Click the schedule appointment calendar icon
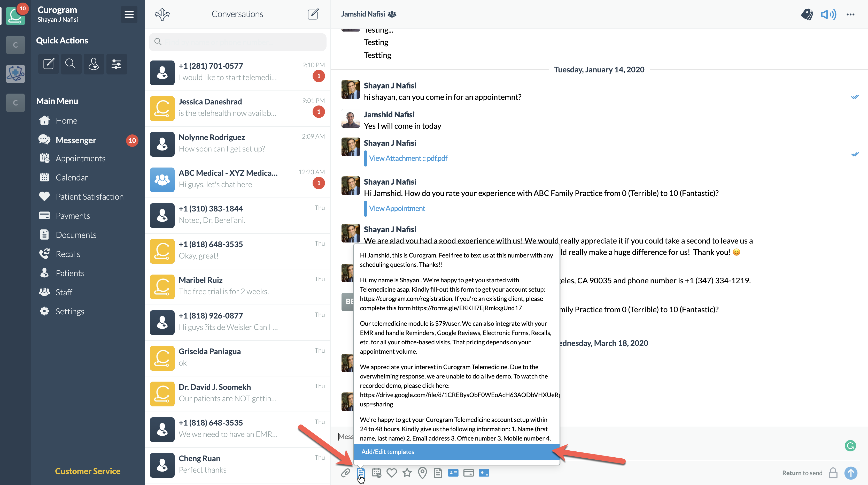The image size is (868, 485). (x=376, y=473)
